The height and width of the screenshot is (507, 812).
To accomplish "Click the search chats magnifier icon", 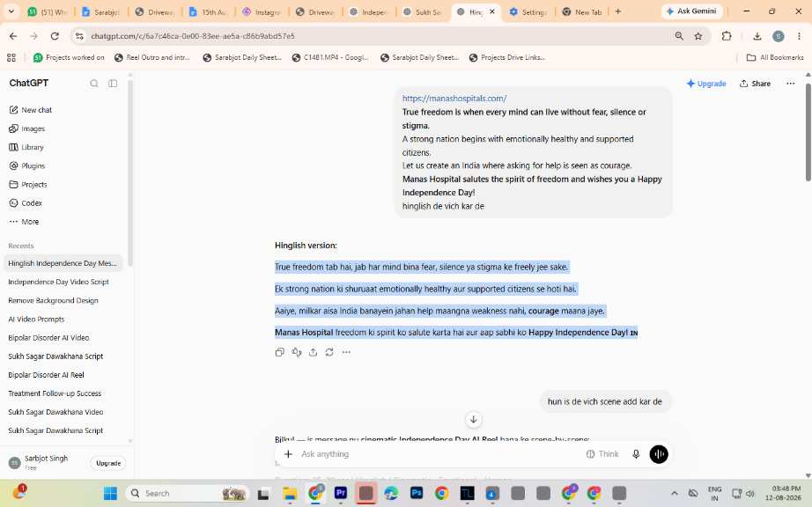I will [x=94, y=84].
